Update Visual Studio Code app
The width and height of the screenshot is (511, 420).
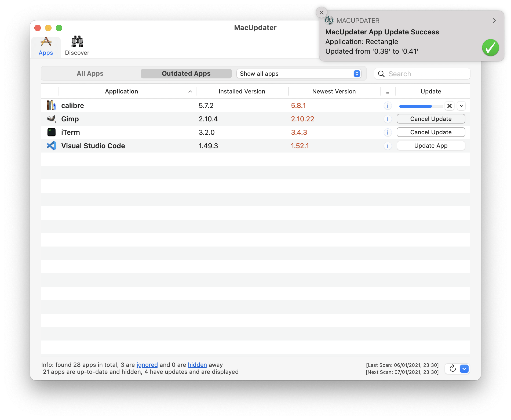point(431,146)
